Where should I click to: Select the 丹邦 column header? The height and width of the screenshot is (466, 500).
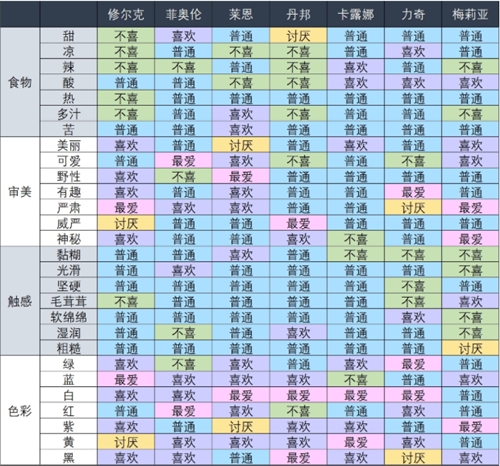(x=298, y=14)
